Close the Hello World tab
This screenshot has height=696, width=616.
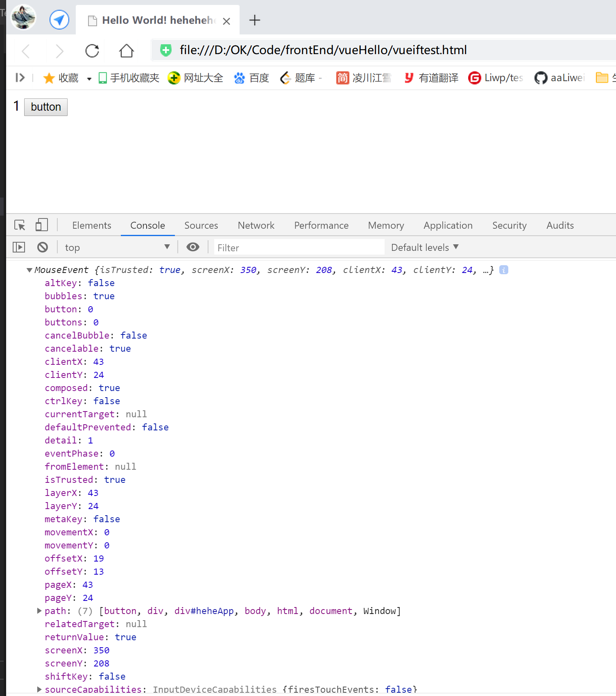click(x=226, y=21)
